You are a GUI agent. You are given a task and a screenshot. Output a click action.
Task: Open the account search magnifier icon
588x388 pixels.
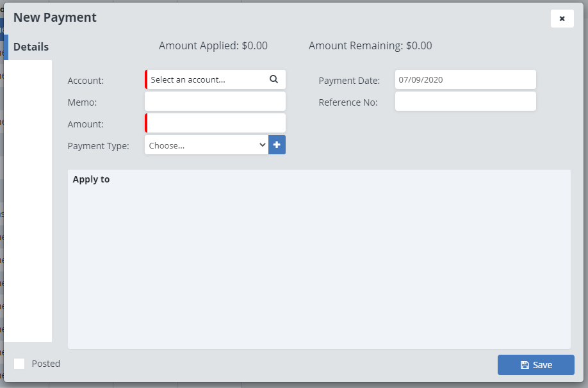(274, 79)
